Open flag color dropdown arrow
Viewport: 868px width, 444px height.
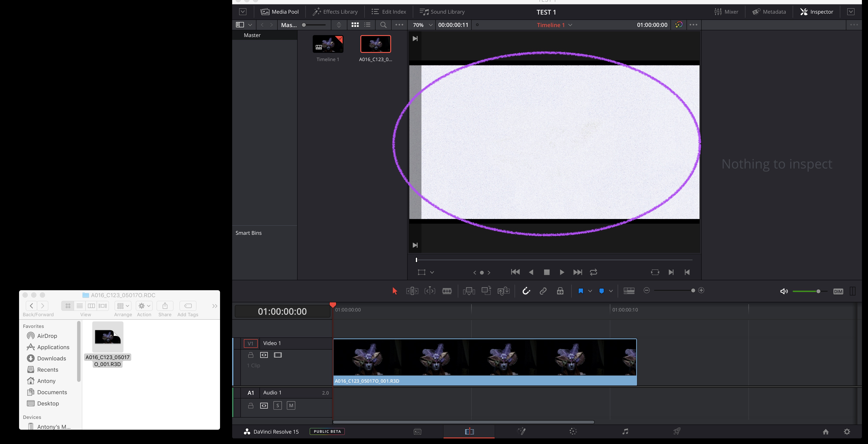tap(590, 291)
